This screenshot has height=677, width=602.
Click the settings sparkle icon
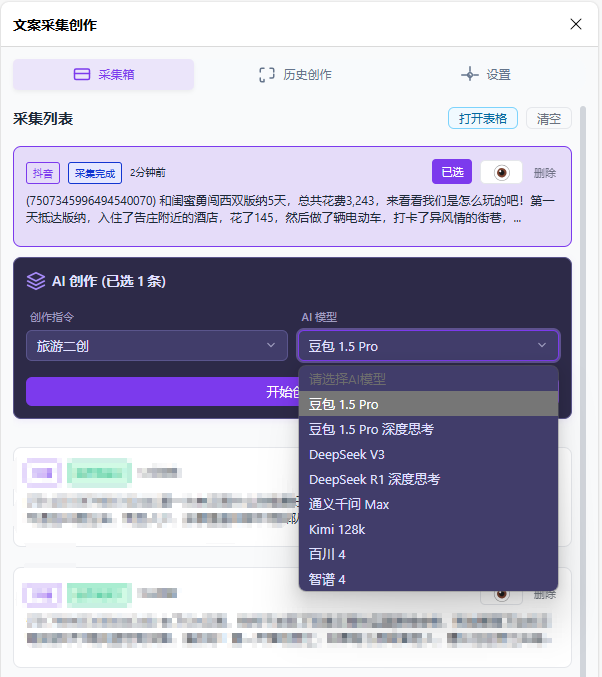(x=469, y=75)
